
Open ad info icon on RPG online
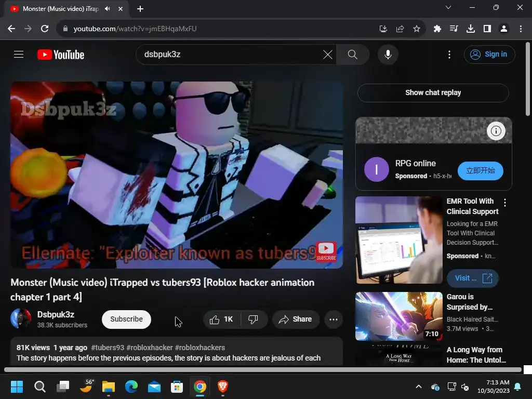[496, 130]
